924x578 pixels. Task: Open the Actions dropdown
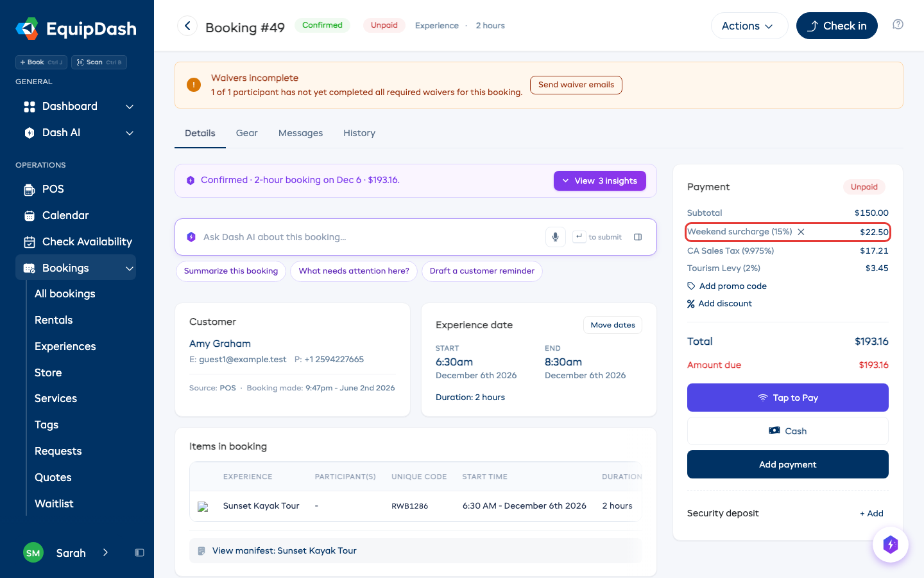[x=749, y=26]
